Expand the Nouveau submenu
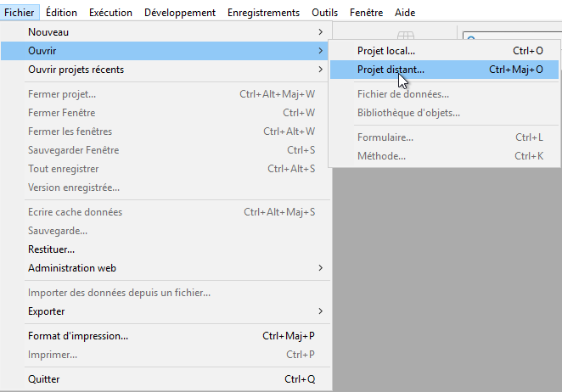The height and width of the screenshot is (392, 562). point(170,32)
